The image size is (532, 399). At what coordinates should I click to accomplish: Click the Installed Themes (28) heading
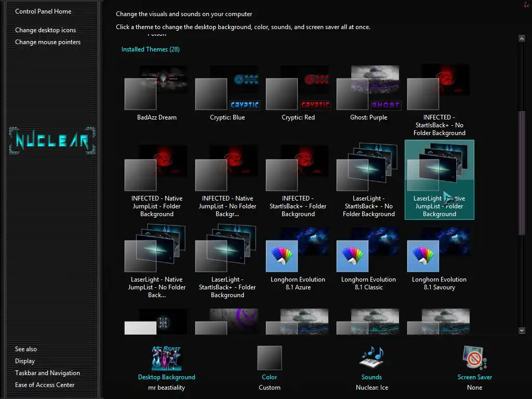coord(150,49)
